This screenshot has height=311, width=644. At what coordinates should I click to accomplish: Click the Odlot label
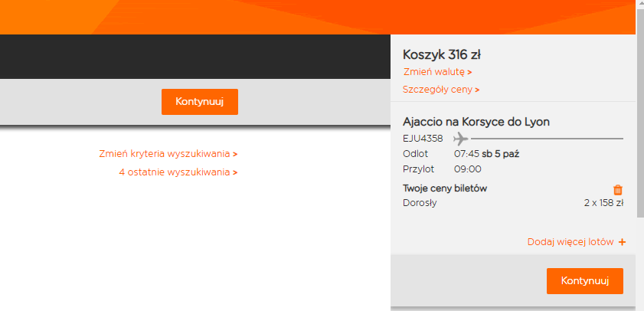pos(415,154)
